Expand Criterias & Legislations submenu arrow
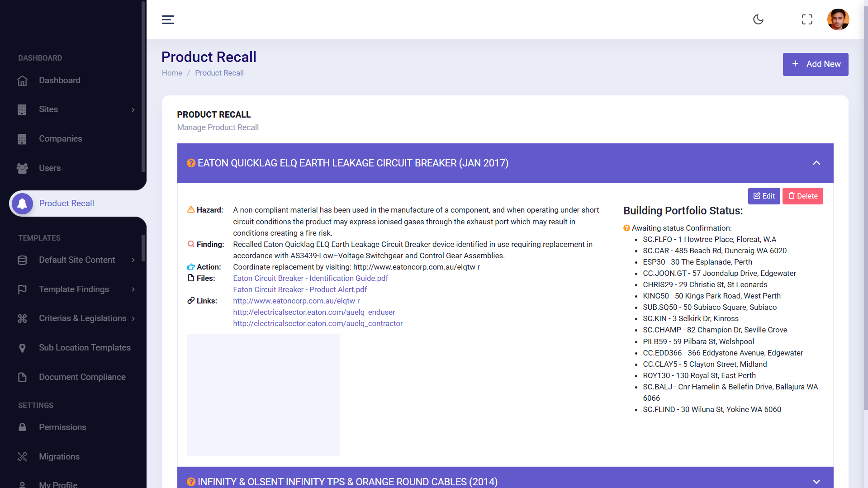The image size is (868, 488). [133, 318]
